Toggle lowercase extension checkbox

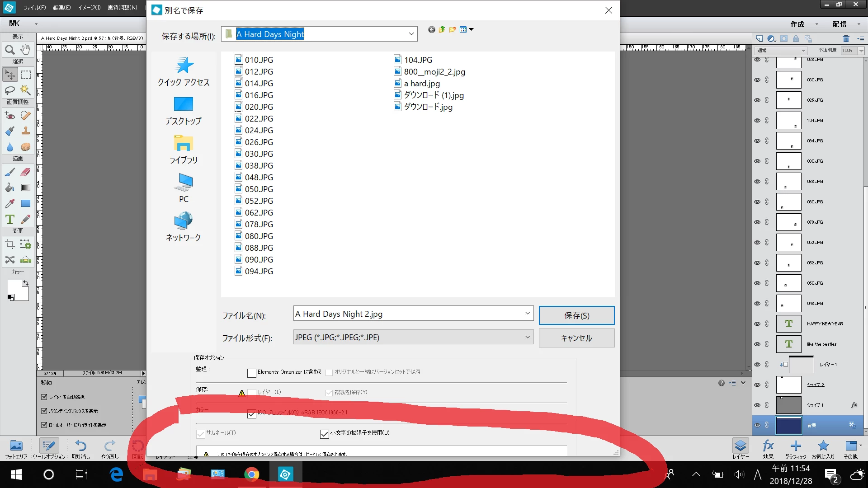pos(324,434)
